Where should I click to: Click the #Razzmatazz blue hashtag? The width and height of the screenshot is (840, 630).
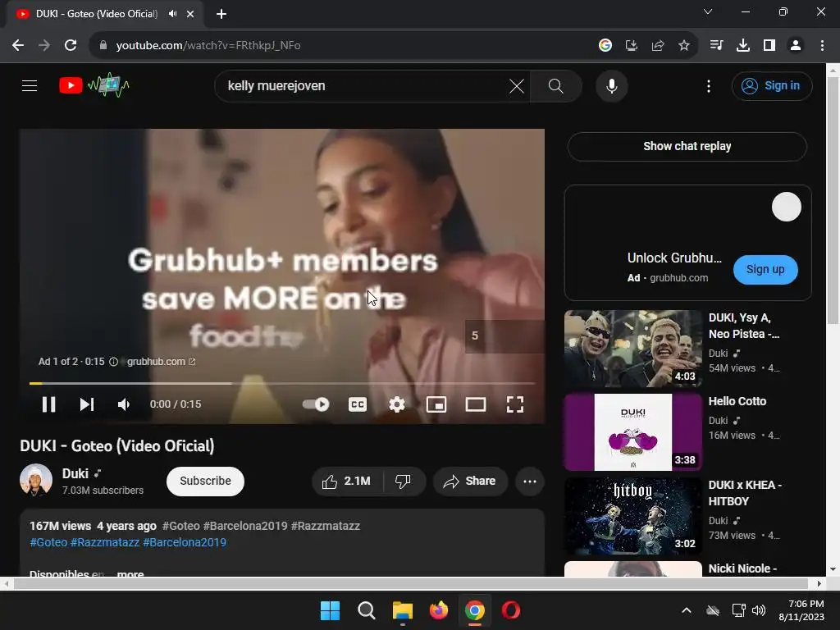click(105, 542)
